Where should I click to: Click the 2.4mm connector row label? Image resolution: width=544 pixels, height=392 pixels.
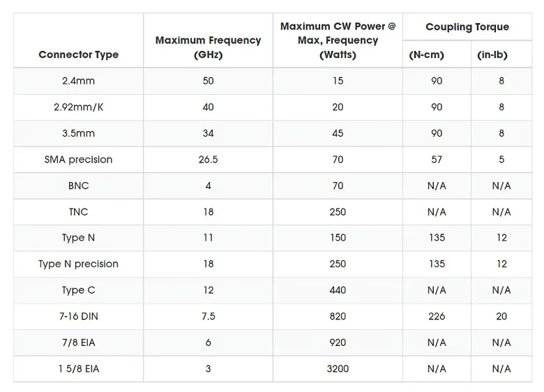(x=78, y=81)
